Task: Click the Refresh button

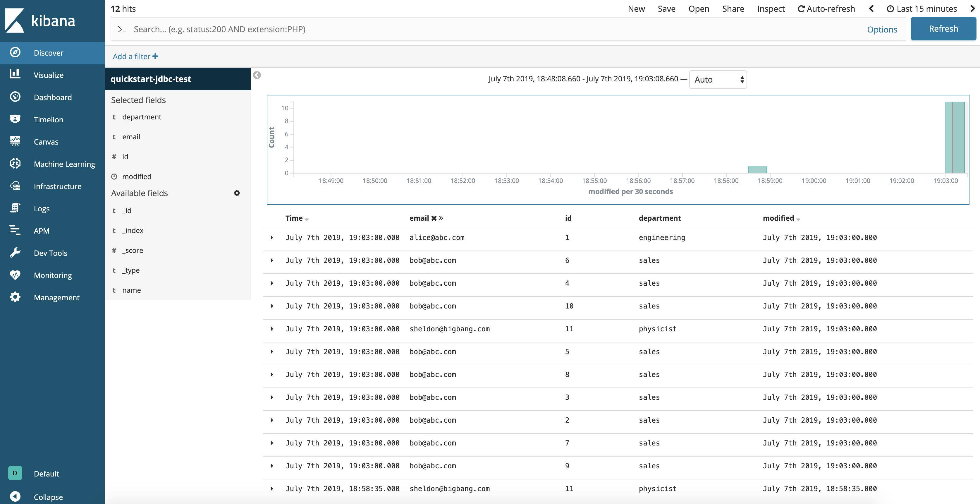Action: [x=943, y=29]
